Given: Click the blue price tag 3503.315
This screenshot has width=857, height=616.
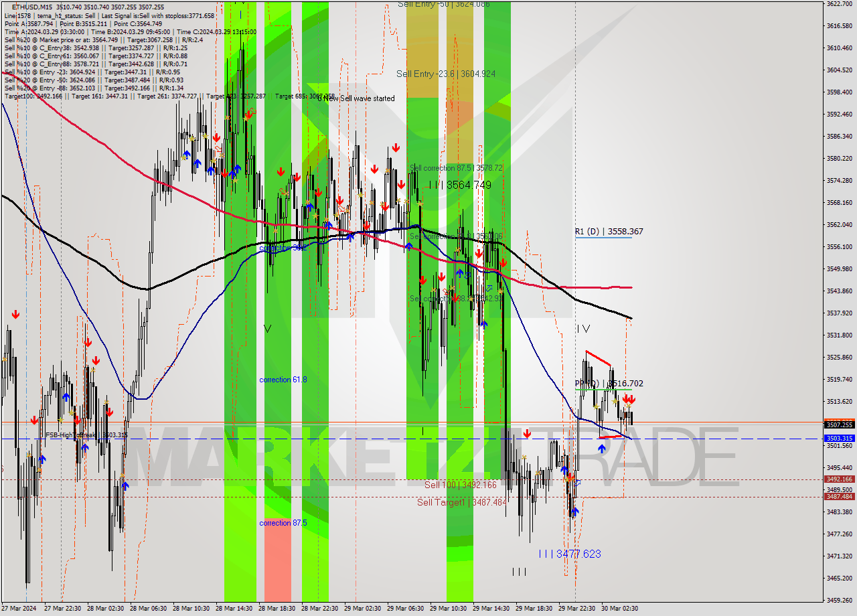Looking at the screenshot, I should click(x=839, y=439).
